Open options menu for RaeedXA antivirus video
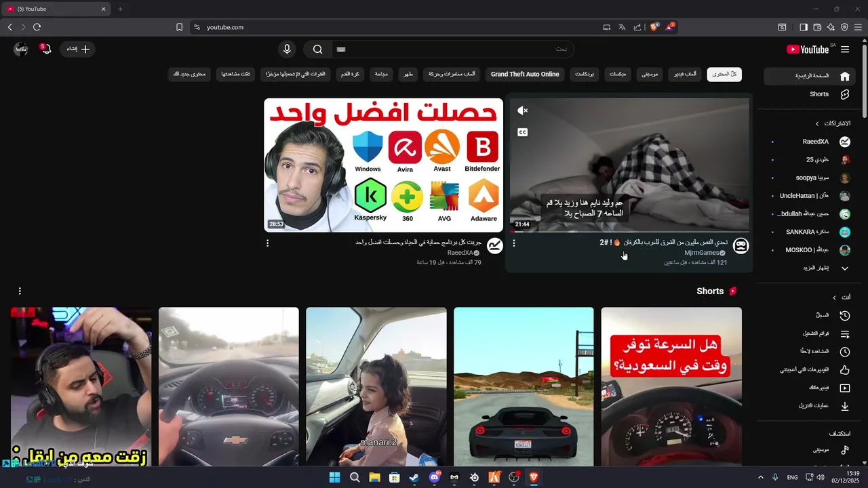 tap(267, 243)
